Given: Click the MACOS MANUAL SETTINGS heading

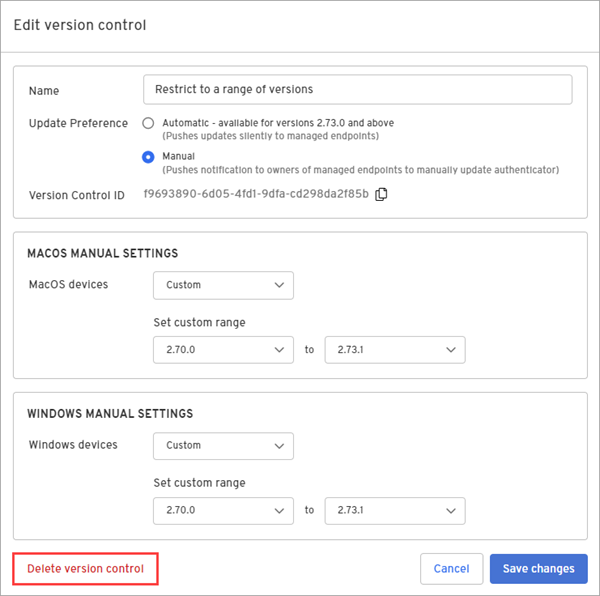Looking at the screenshot, I should coord(102,254).
